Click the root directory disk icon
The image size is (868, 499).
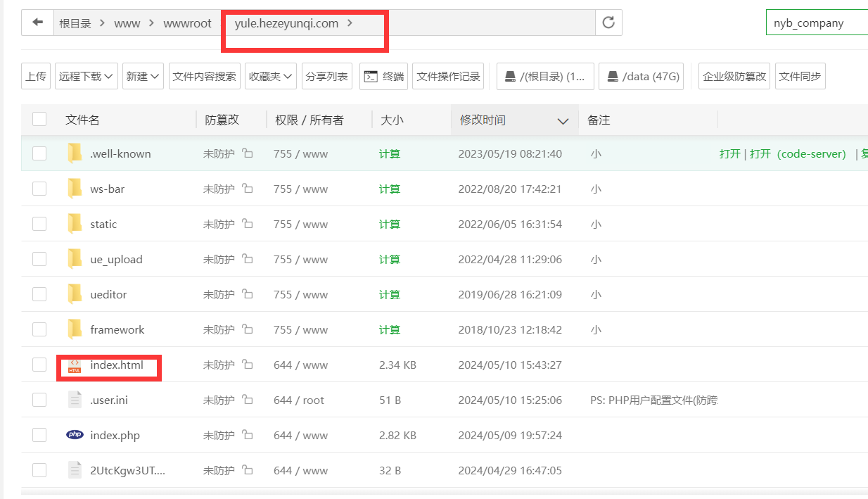click(510, 76)
